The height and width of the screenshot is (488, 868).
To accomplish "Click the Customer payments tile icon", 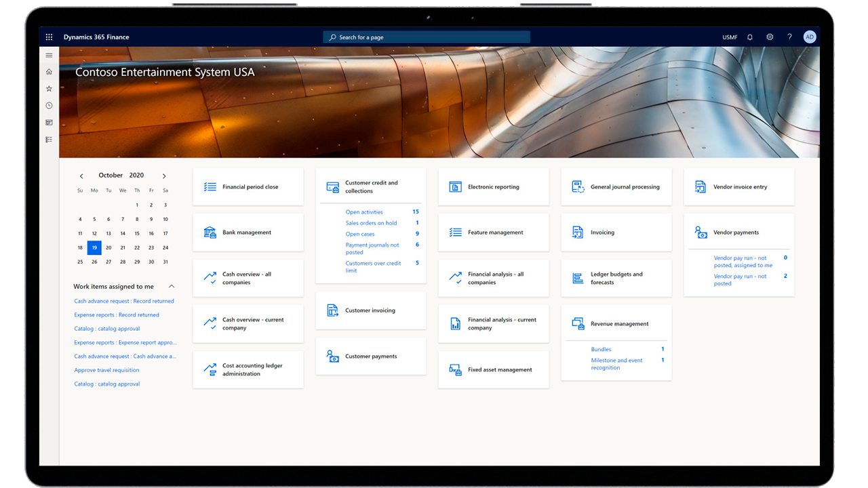I will (333, 356).
